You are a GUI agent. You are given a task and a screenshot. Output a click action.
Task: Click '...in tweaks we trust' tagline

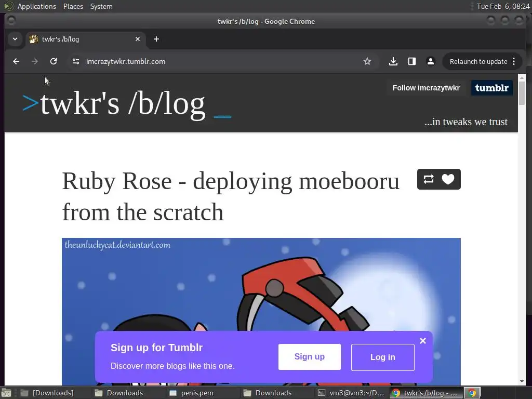click(x=466, y=122)
